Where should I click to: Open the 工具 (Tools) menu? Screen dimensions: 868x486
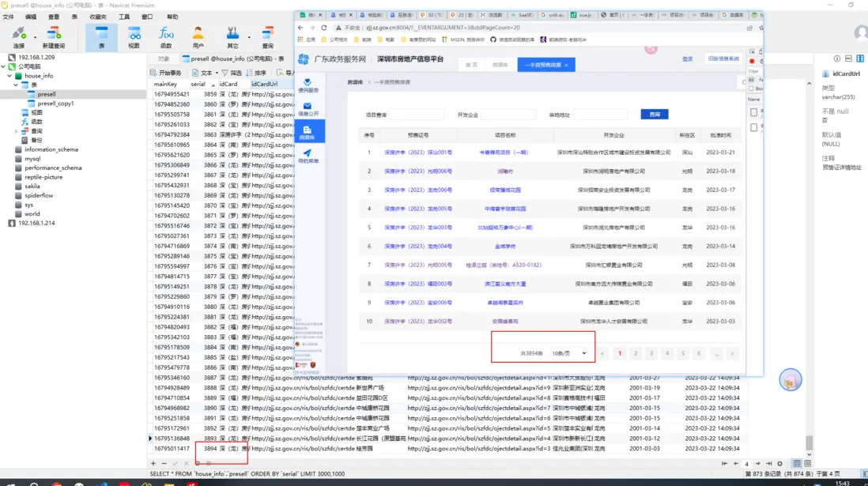(124, 17)
